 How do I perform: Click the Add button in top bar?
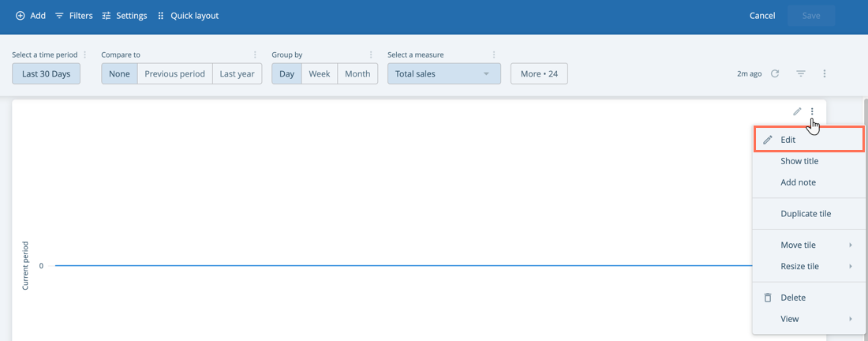(x=31, y=16)
